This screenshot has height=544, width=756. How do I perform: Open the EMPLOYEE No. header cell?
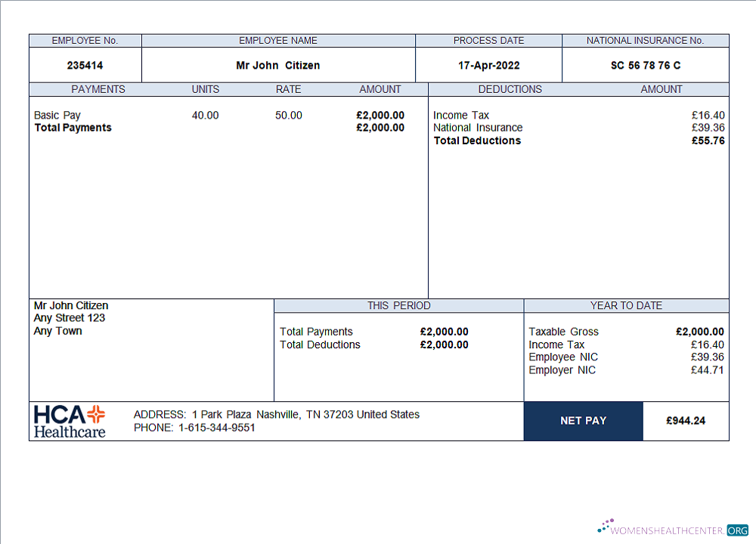[85, 40]
